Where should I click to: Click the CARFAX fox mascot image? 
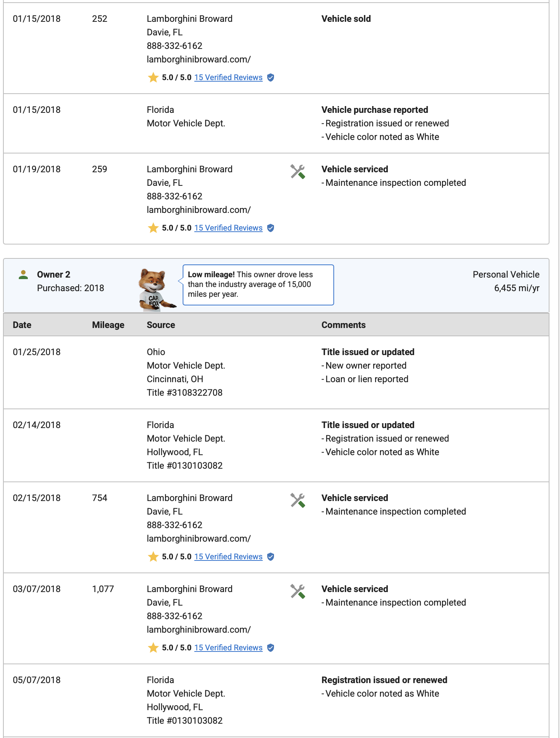pos(155,290)
